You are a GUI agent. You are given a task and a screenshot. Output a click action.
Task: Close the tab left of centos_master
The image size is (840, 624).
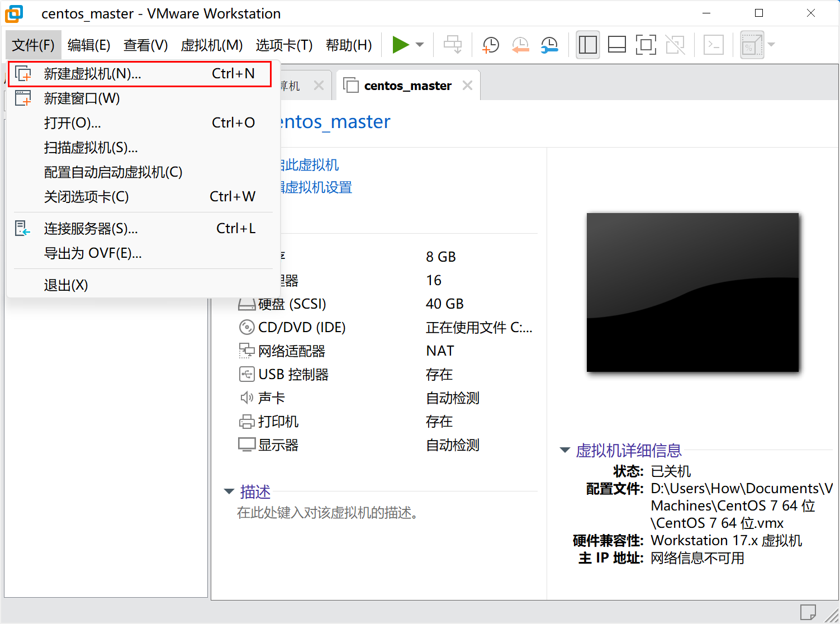[x=319, y=86]
